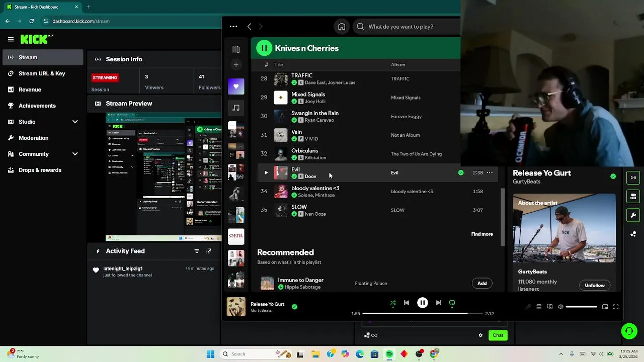
Task: Skip to next track
Action: pyautogui.click(x=439, y=303)
